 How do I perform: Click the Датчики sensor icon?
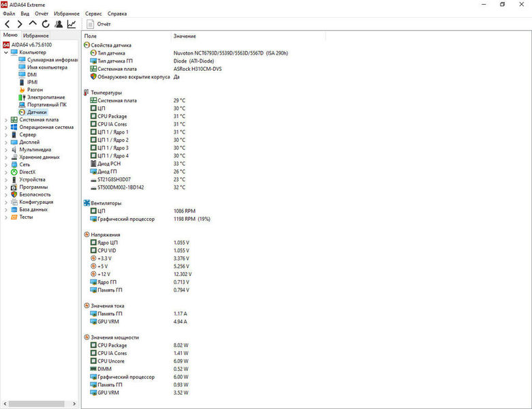(22, 112)
